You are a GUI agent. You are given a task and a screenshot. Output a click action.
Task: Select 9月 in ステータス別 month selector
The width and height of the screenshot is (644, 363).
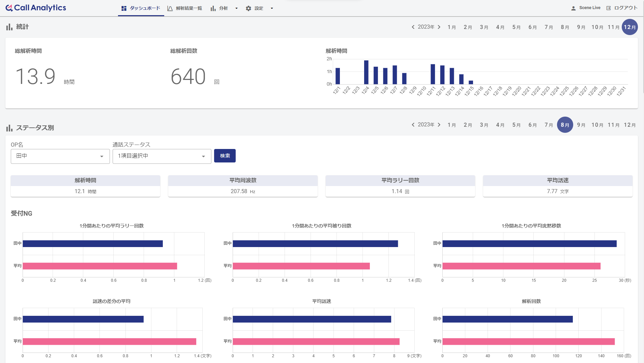[x=581, y=125]
